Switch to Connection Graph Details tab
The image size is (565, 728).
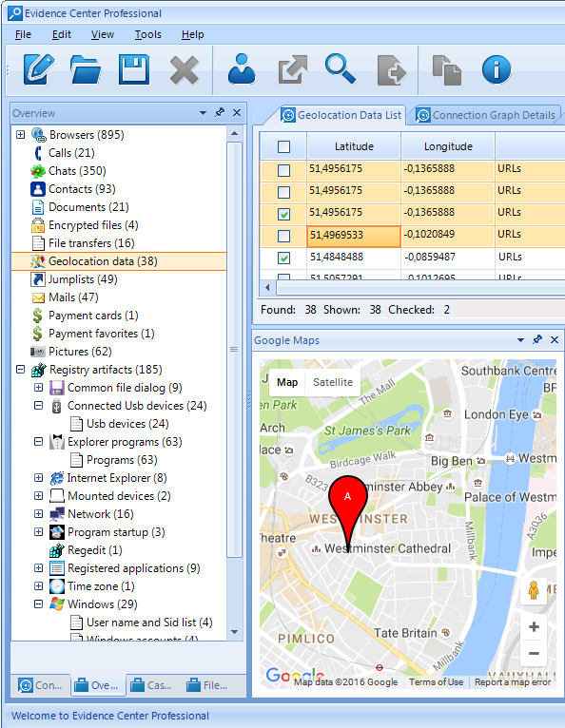tap(486, 115)
